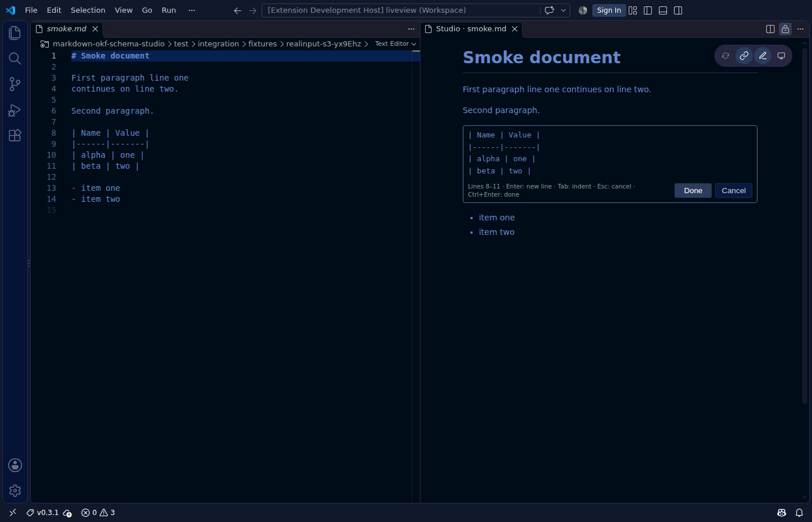Click the v0.3.1 tag in status bar
812x522 pixels.
[43, 513]
